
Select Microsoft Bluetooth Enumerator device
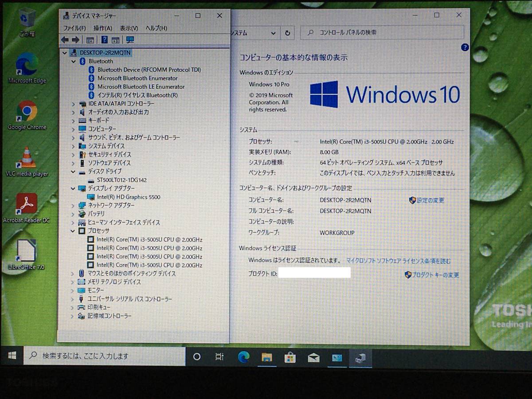[x=137, y=78]
